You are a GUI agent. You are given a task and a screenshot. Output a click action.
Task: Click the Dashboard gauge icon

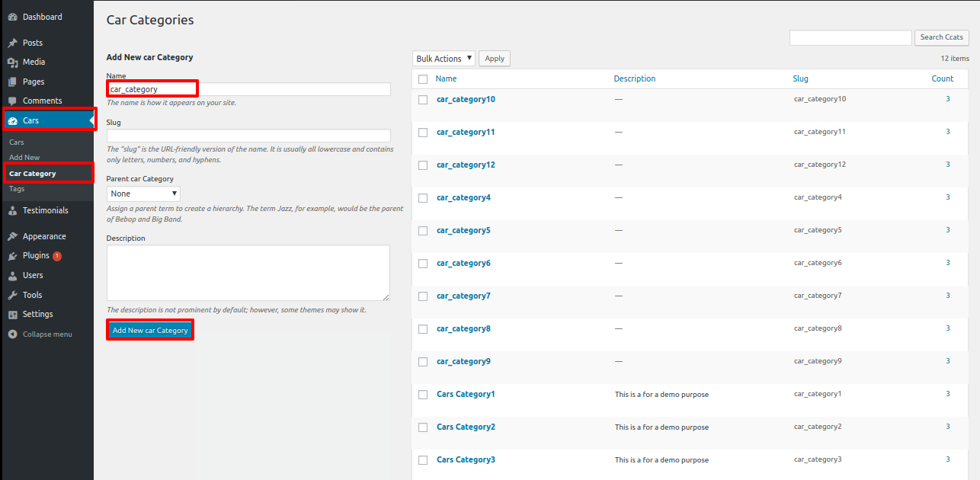click(x=12, y=17)
